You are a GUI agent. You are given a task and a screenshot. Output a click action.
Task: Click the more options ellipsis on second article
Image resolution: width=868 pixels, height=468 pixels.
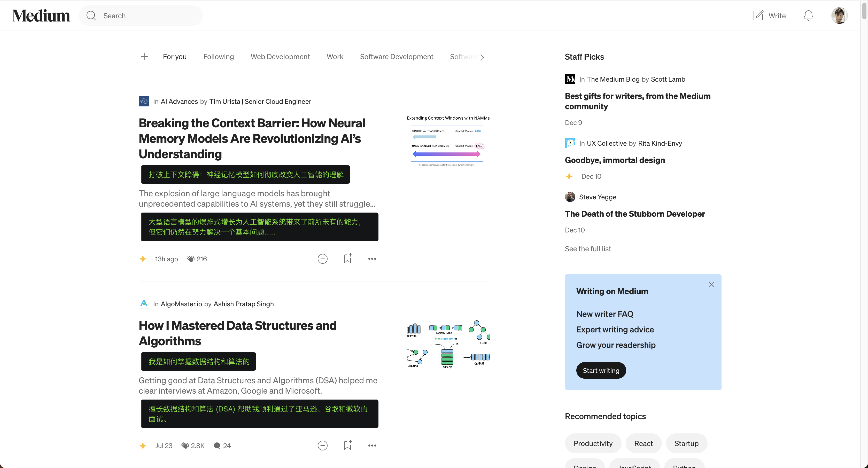pos(372,445)
